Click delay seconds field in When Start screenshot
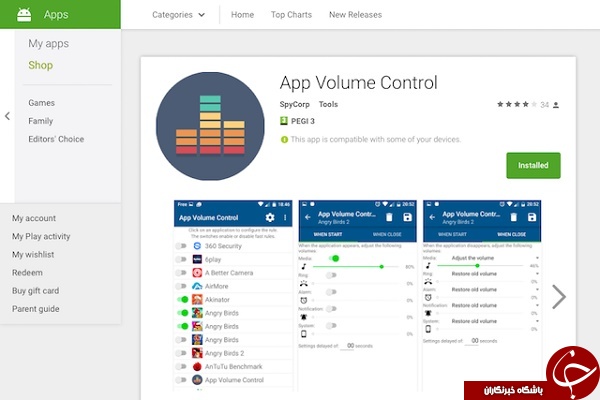Viewport: 600px width, 400px height. pos(347,346)
